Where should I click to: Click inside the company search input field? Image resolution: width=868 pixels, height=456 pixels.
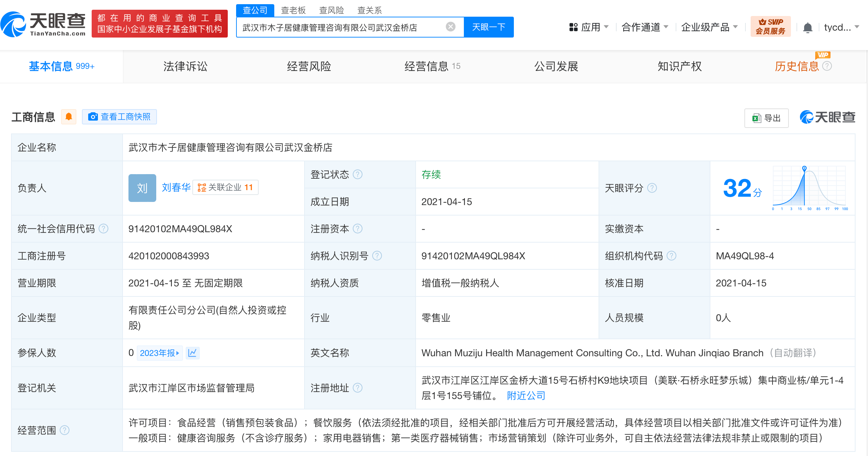[347, 27]
